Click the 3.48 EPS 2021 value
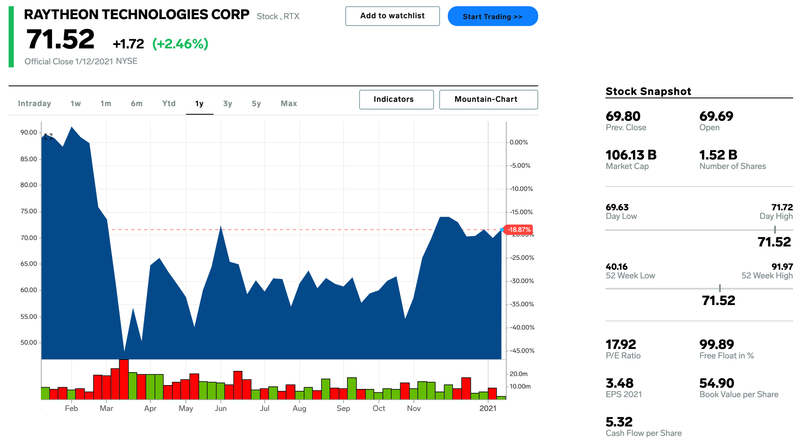 619,383
